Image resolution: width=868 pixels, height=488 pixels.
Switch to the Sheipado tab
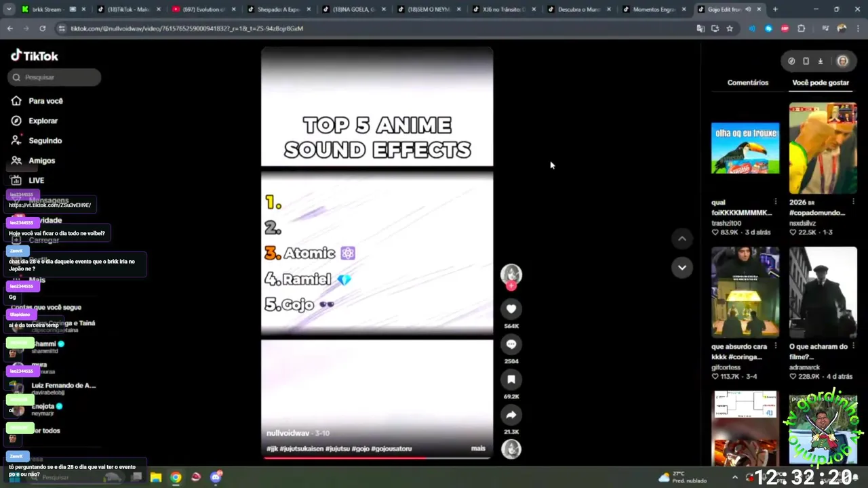(278, 9)
